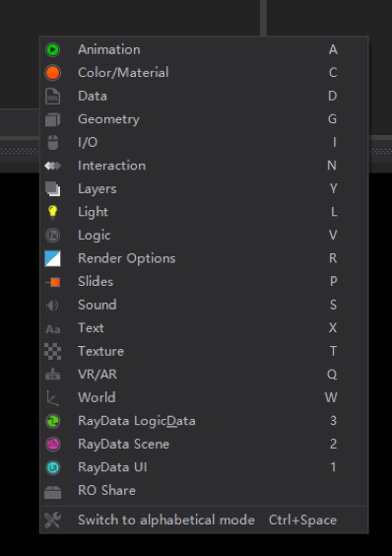Open the Slides category
This screenshot has height=556, width=392.
pos(204,282)
